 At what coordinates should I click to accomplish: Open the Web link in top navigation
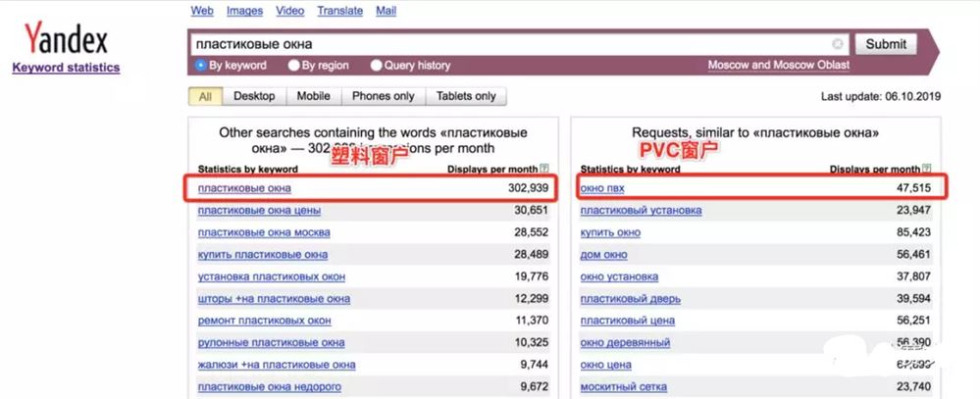202,11
